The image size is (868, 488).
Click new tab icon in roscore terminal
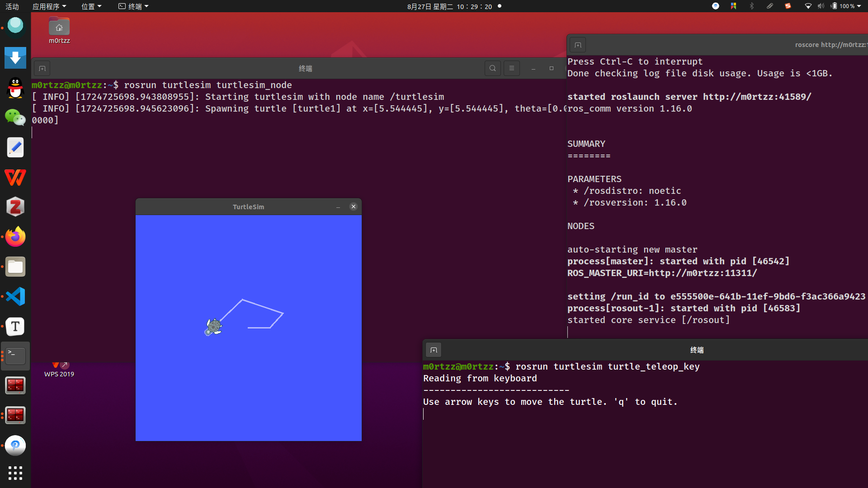578,45
